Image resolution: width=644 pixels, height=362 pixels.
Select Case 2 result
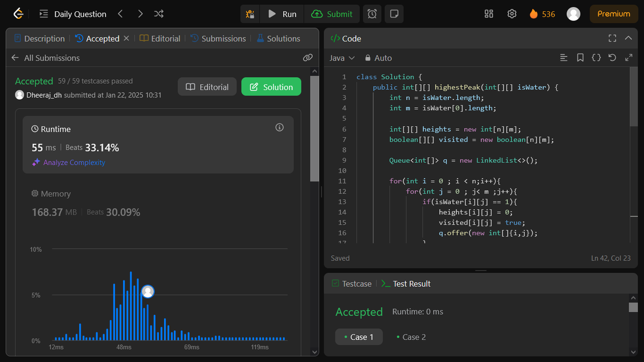[x=411, y=337]
